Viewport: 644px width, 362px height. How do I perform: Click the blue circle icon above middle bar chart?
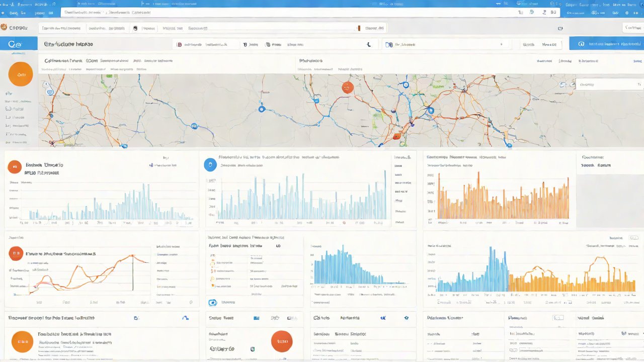[x=210, y=164]
